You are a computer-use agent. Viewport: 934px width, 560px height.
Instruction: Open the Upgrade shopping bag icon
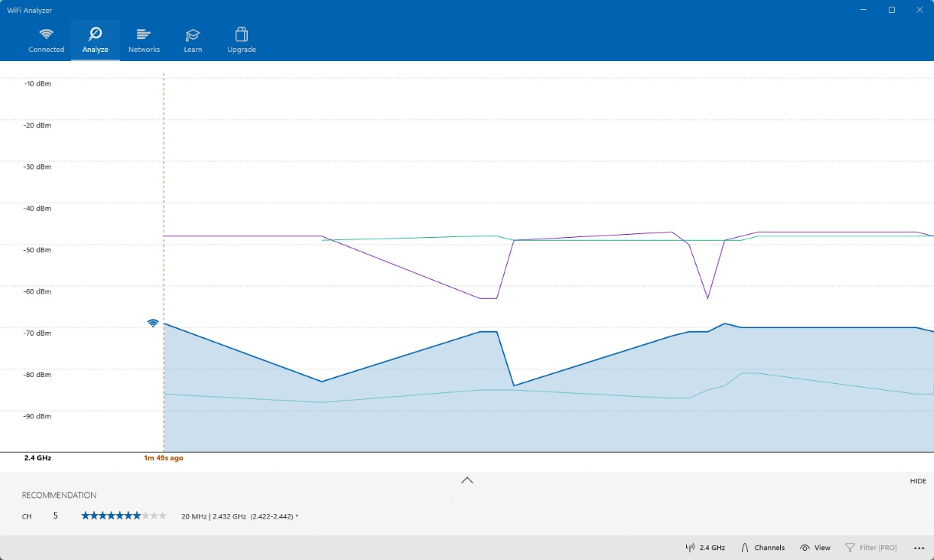coord(241,34)
